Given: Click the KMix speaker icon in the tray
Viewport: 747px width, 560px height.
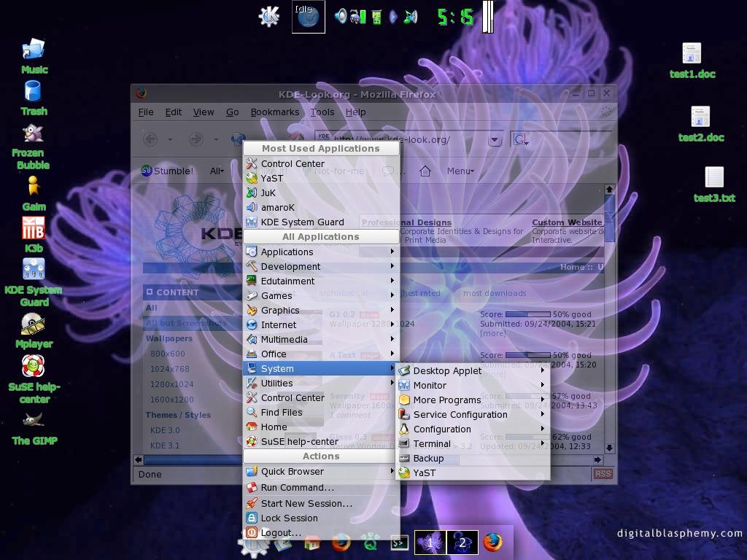Looking at the screenshot, I should 340,16.
